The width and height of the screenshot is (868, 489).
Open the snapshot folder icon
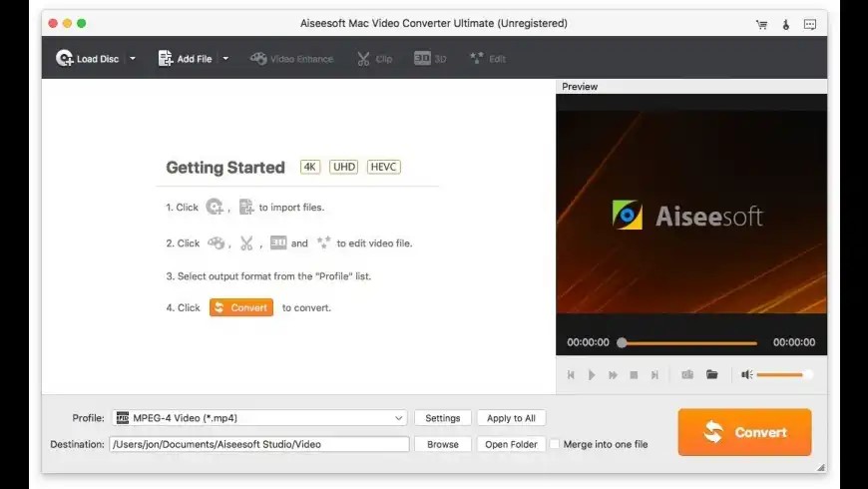712,374
